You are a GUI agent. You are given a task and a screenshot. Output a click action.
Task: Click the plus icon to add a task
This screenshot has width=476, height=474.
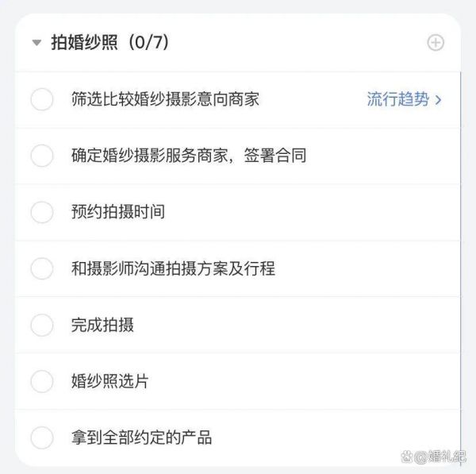point(436,43)
